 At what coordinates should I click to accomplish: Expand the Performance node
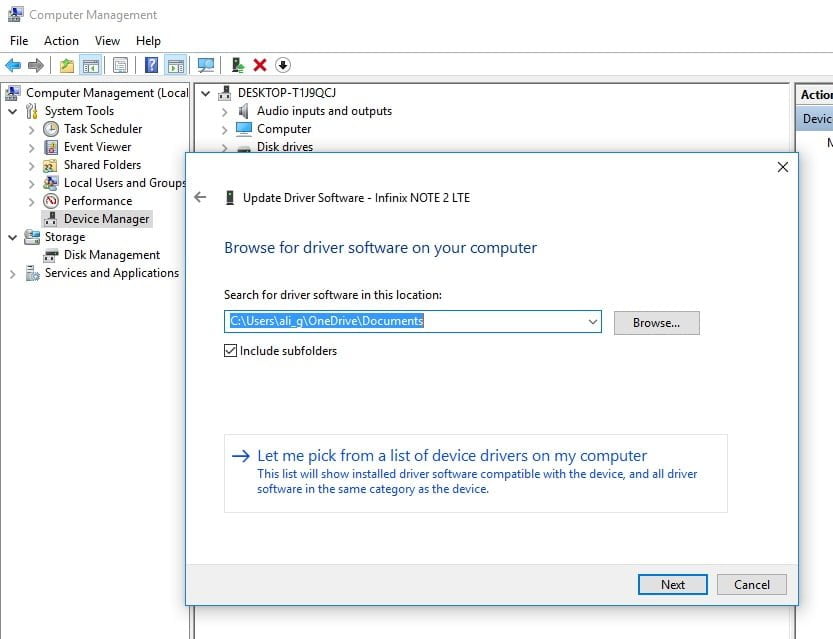[x=31, y=202]
